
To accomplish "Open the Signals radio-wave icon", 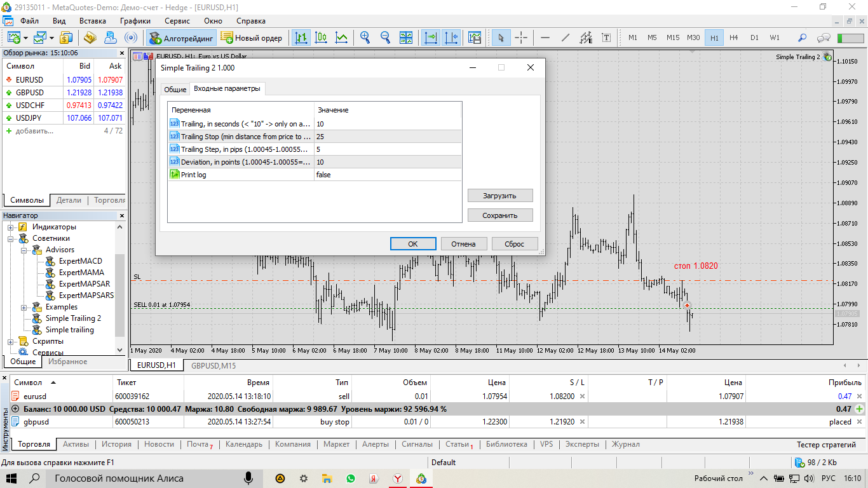I will [131, 37].
